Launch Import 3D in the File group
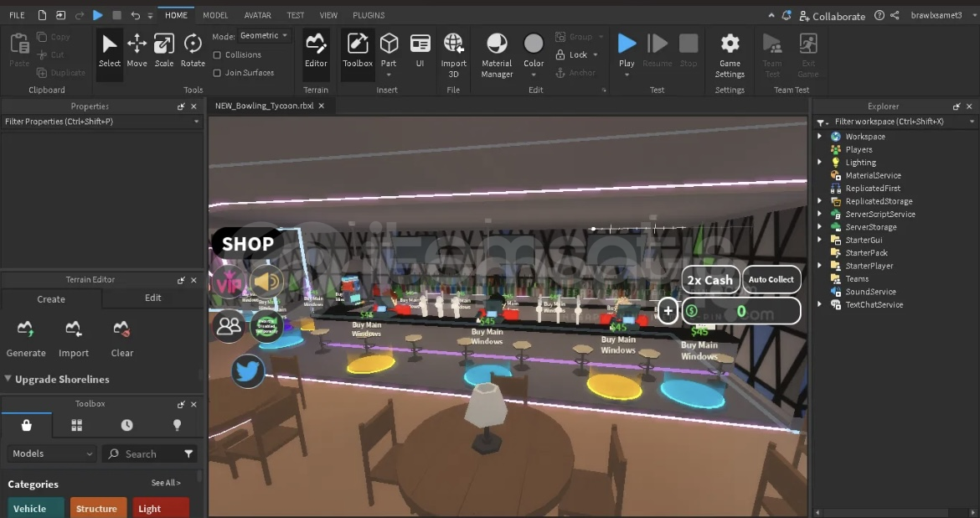The image size is (980, 518). (x=454, y=55)
